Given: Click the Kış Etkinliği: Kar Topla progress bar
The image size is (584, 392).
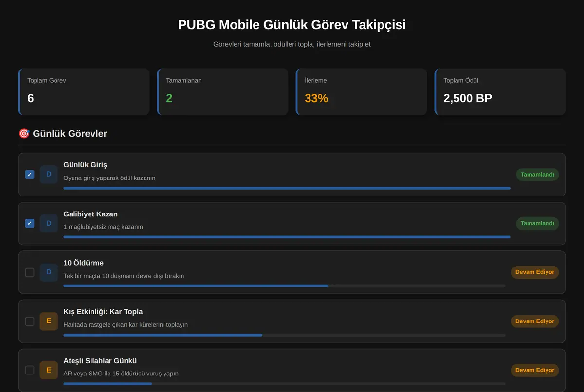Looking at the screenshot, I should coord(284,335).
